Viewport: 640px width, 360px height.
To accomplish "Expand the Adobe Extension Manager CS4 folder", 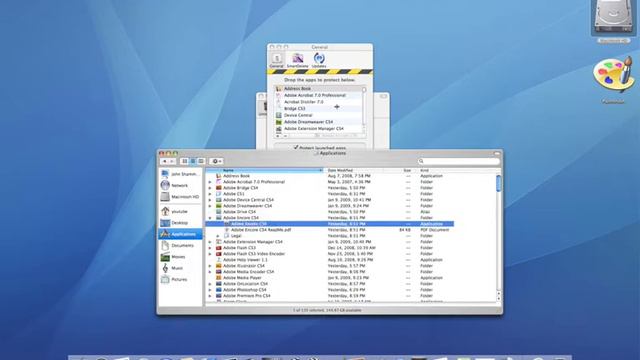I will coord(210,242).
